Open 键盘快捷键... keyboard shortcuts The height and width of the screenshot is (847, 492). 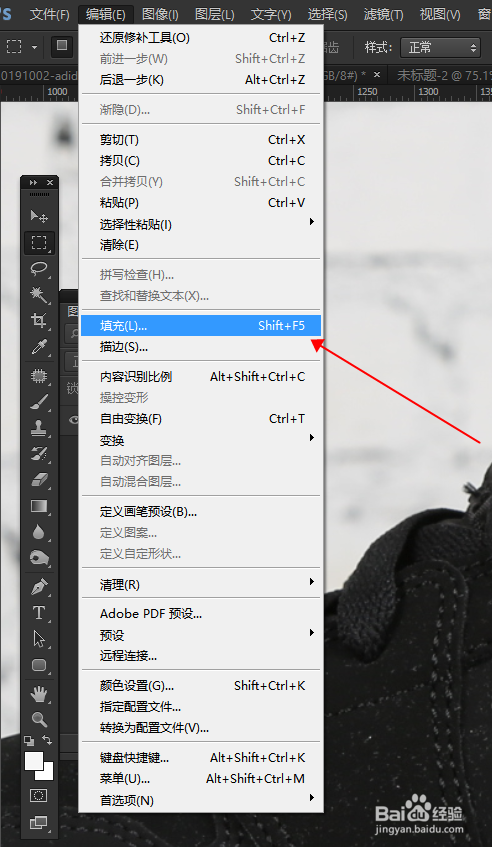(201, 758)
